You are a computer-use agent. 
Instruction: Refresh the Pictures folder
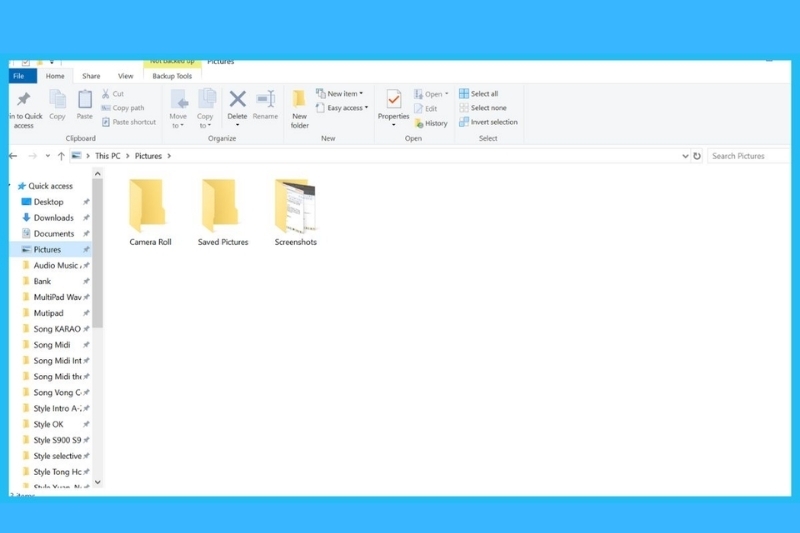click(x=697, y=156)
